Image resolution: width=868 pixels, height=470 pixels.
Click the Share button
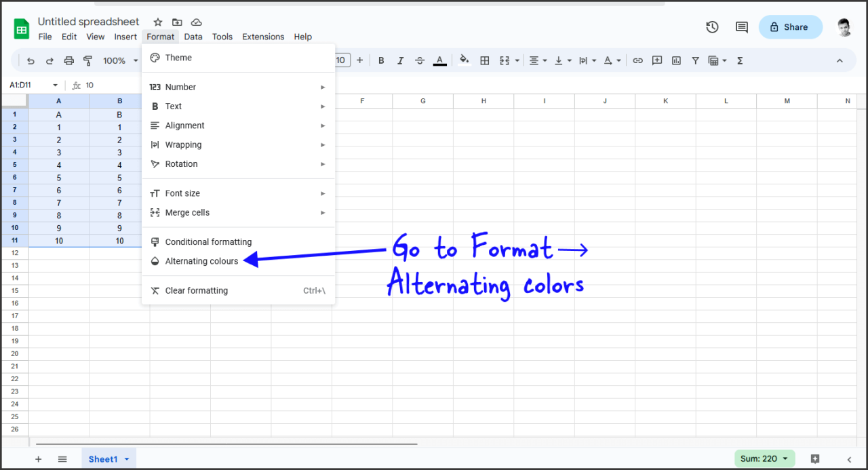(x=790, y=27)
